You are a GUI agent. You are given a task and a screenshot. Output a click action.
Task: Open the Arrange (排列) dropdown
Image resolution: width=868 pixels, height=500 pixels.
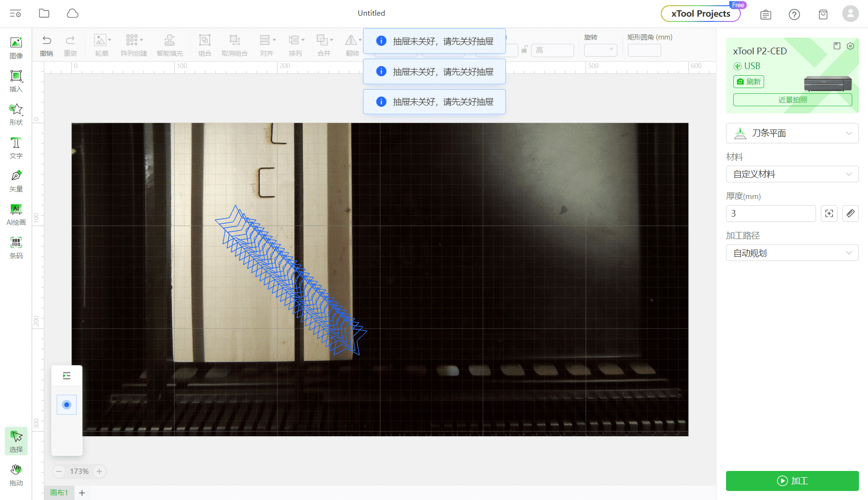(x=295, y=45)
